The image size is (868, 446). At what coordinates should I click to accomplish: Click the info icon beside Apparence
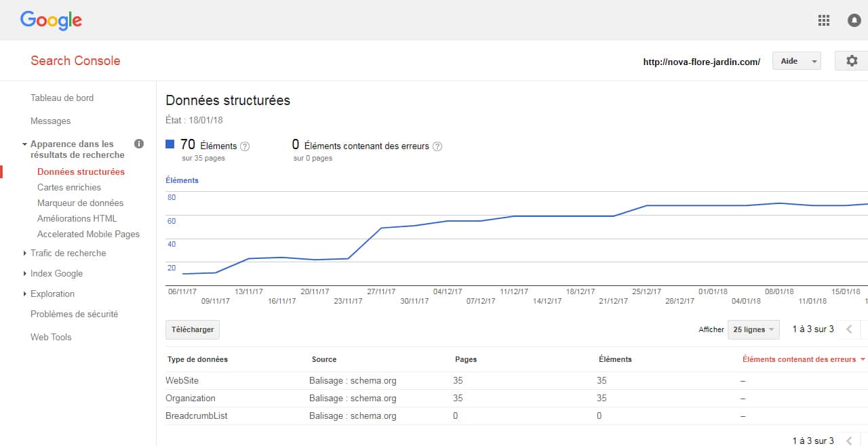(139, 144)
